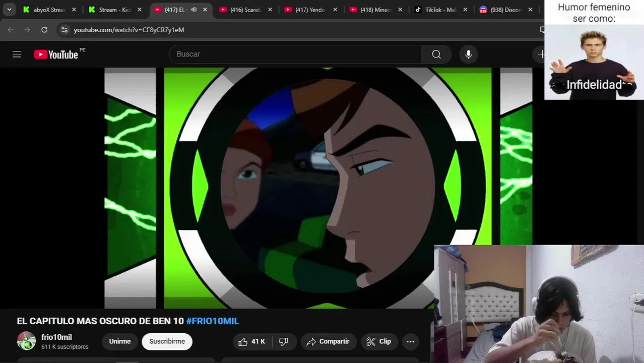Close the (416) Scarab tab
This screenshot has height=363, width=644.
click(270, 10)
